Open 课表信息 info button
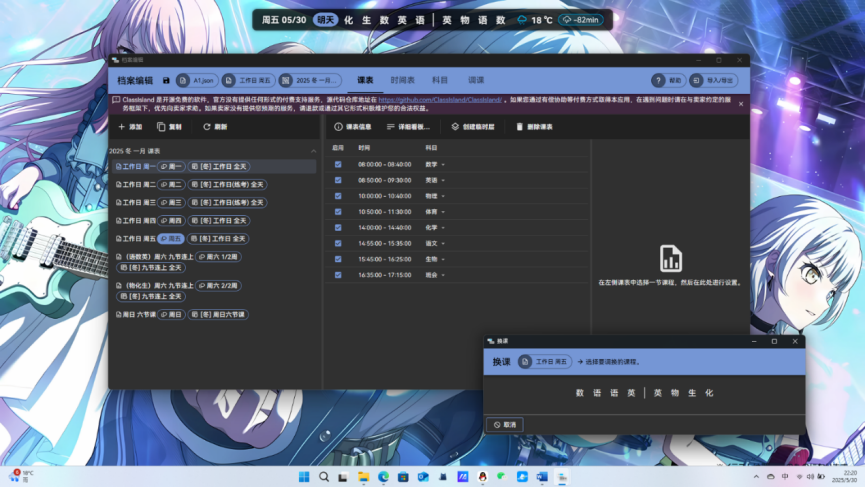 click(x=353, y=127)
